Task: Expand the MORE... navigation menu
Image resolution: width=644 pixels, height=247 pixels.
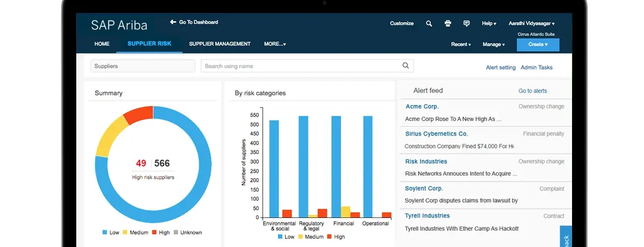Action: point(275,44)
